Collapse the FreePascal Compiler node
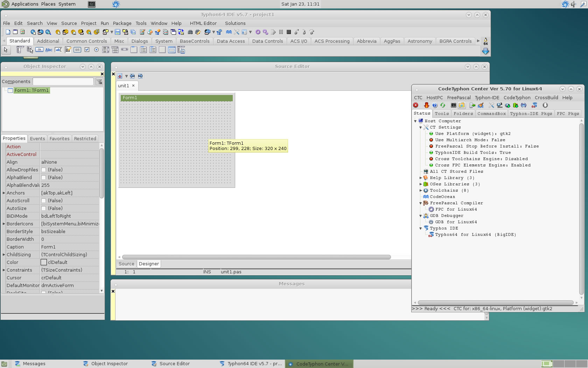The width and height of the screenshot is (588, 368). point(421,203)
